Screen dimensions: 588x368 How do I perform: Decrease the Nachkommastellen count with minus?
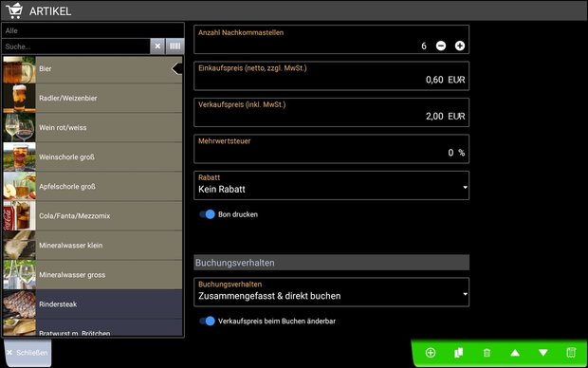click(x=441, y=46)
